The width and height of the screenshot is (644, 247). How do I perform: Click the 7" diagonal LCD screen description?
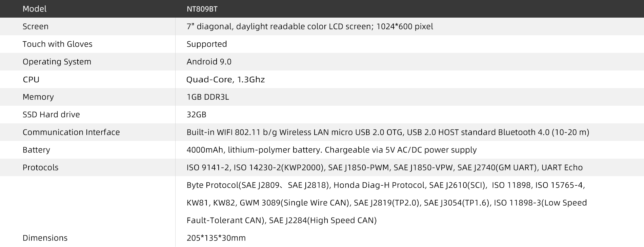point(309,26)
